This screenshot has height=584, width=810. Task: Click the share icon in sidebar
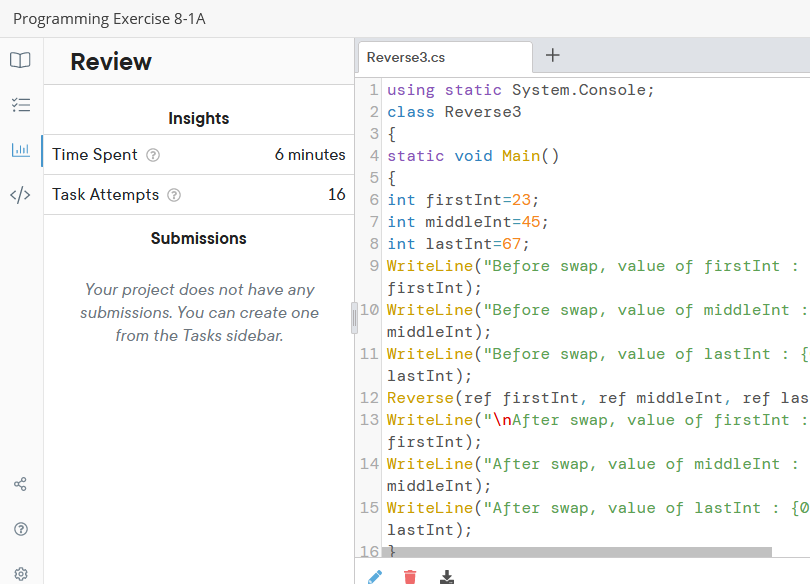click(20, 484)
